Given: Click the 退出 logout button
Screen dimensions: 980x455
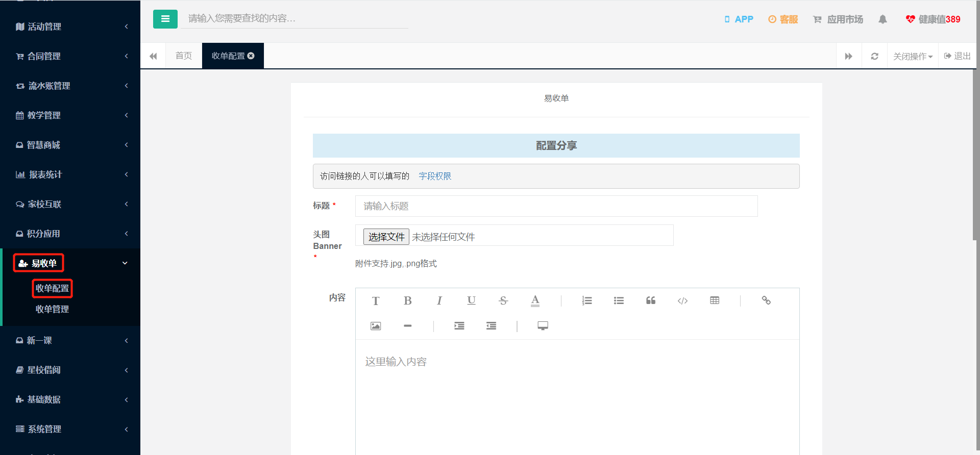Looking at the screenshot, I should click(x=958, y=56).
